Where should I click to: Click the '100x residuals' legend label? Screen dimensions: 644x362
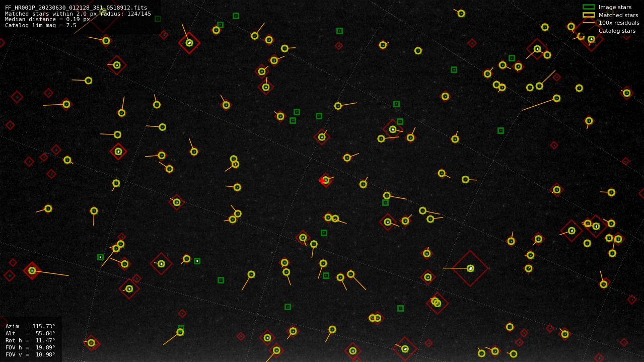tap(619, 23)
